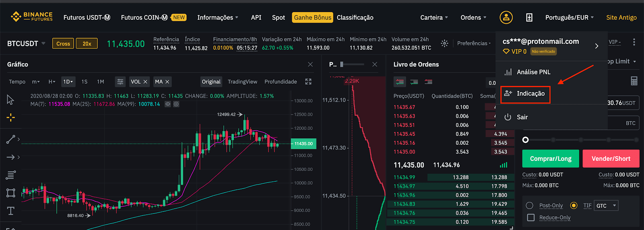
Task: Open the Português/EUR language selector
Action: tap(569, 17)
